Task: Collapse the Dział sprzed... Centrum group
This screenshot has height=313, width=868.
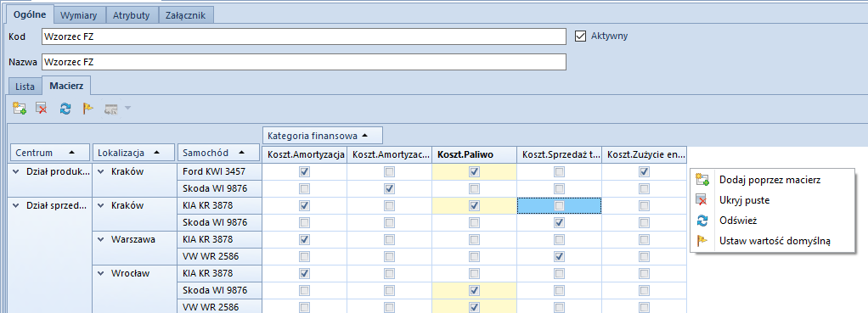Action: coord(15,206)
